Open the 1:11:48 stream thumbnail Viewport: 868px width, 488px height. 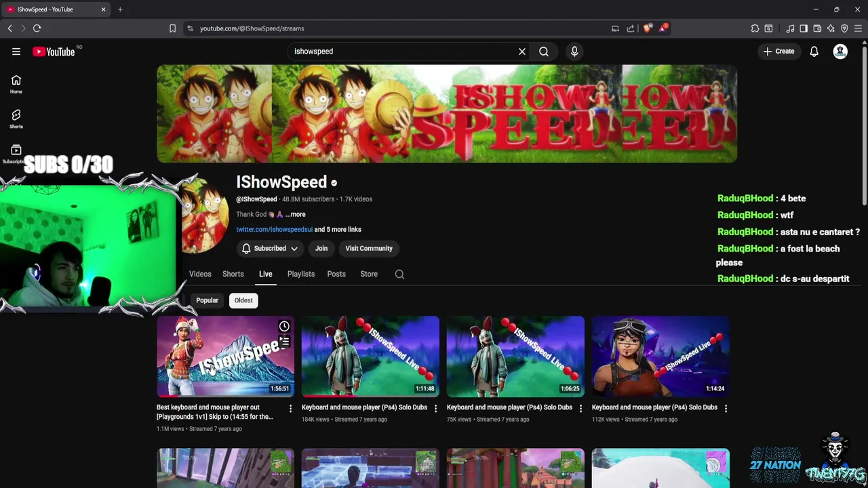[x=370, y=357]
